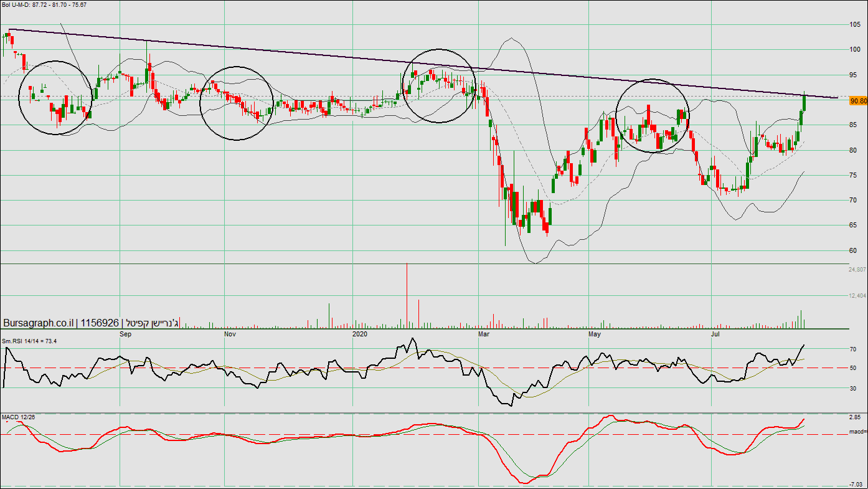Click the Jul date marker on time axis

(x=717, y=335)
